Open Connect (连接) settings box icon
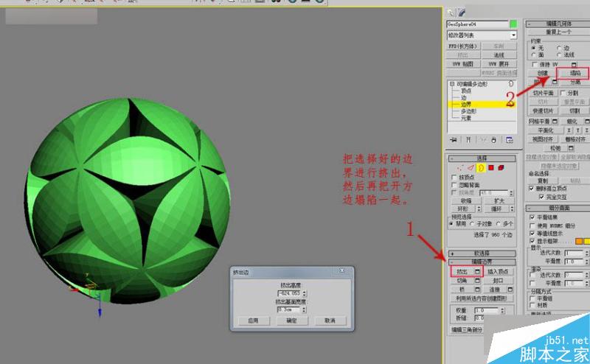This screenshot has height=364, width=590. pyautogui.click(x=510, y=290)
